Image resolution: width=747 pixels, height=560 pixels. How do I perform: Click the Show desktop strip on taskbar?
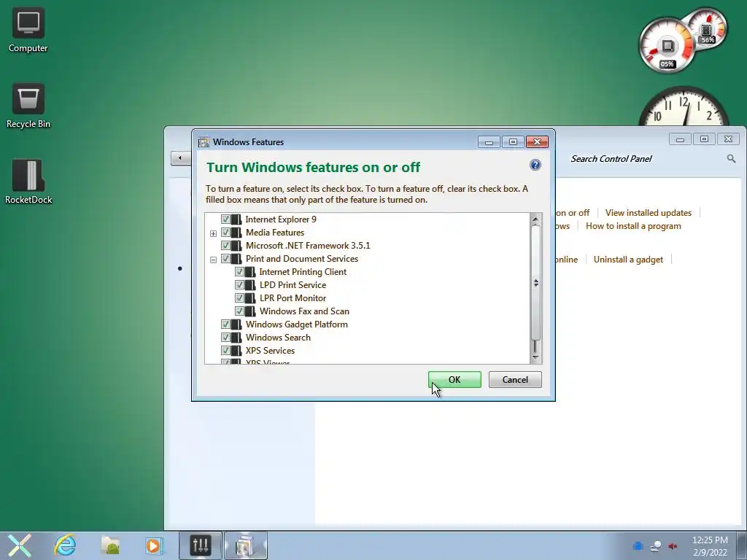tap(741, 545)
